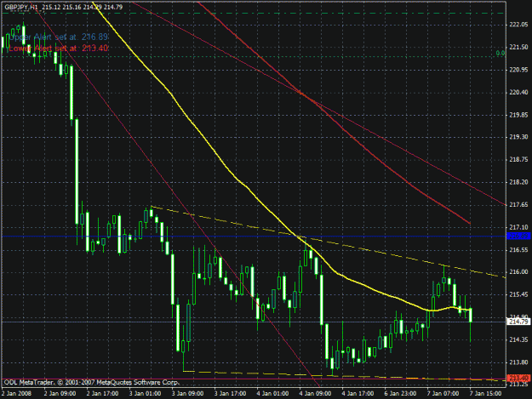Click the 214.35 price axis label
This screenshot has width=532, height=399.
(x=518, y=339)
